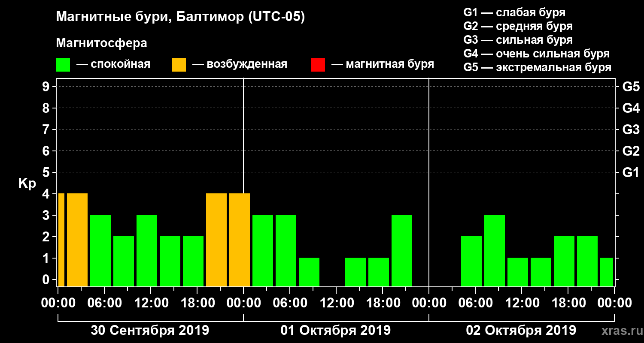
Task: Click the '02 Октября 2019' date label
Action: coord(521,330)
